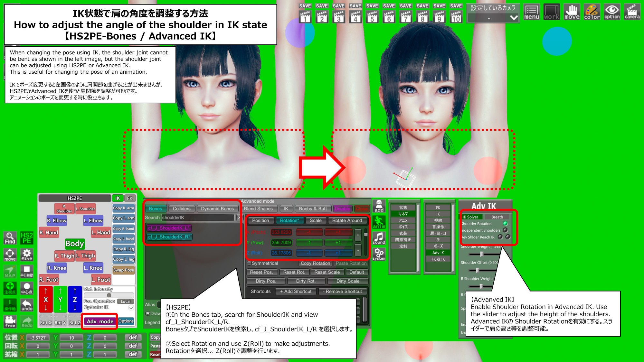Click the Find magnifier icon

tap(10, 238)
